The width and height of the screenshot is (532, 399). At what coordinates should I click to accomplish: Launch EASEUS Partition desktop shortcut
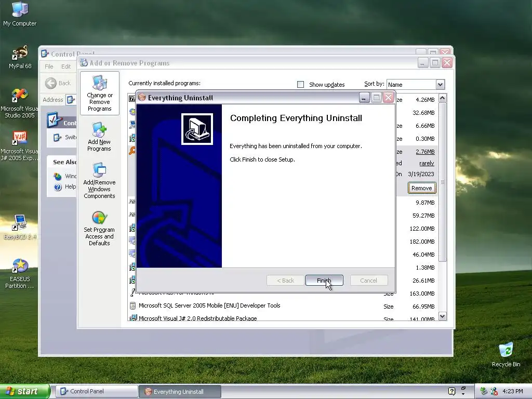pyautogui.click(x=20, y=273)
